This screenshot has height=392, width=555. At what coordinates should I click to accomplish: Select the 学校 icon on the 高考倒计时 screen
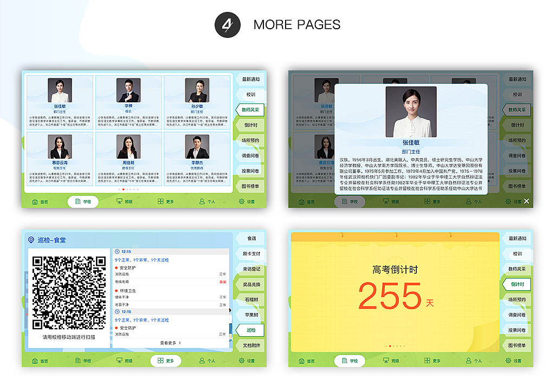pos(345,361)
